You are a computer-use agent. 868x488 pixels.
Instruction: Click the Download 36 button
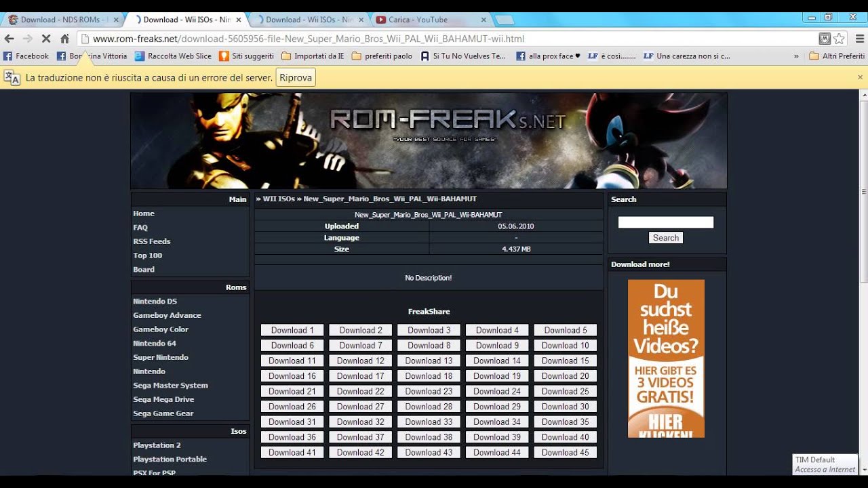[292, 437]
